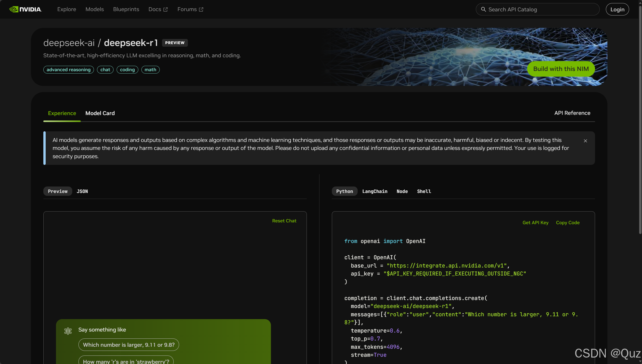Select the coding tag
642x364 pixels.
point(127,70)
